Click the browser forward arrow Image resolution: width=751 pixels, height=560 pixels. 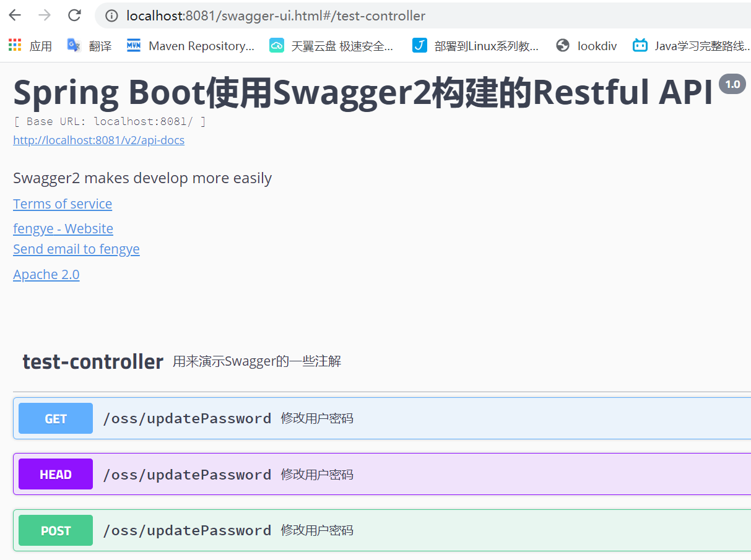(x=45, y=15)
